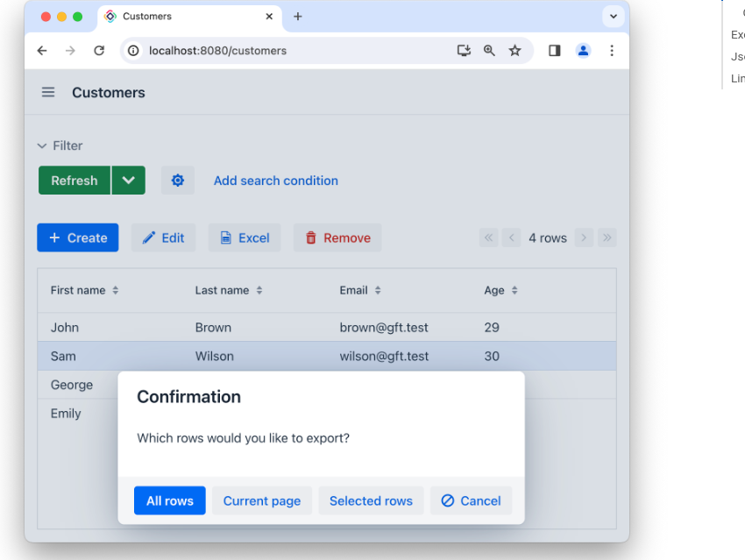
Task: Choose Selected rows export option
Action: (371, 501)
